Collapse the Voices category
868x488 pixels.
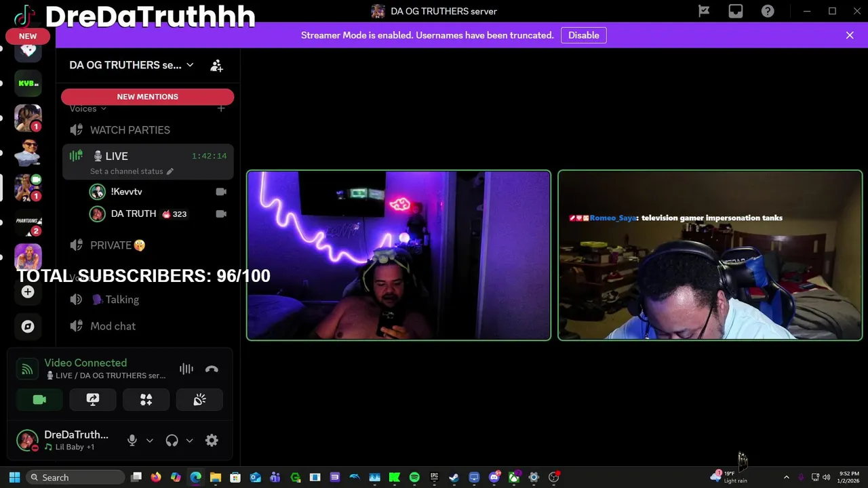[x=87, y=108]
